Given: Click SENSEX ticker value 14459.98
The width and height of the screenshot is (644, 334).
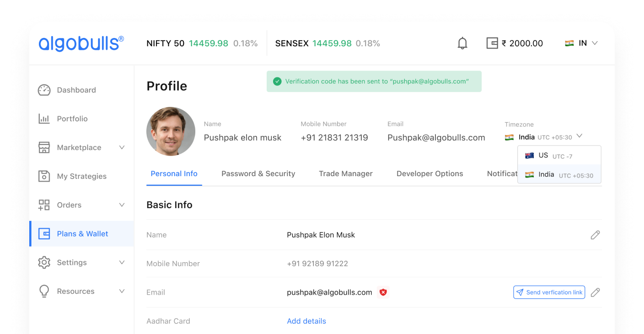Looking at the screenshot, I should [x=332, y=43].
